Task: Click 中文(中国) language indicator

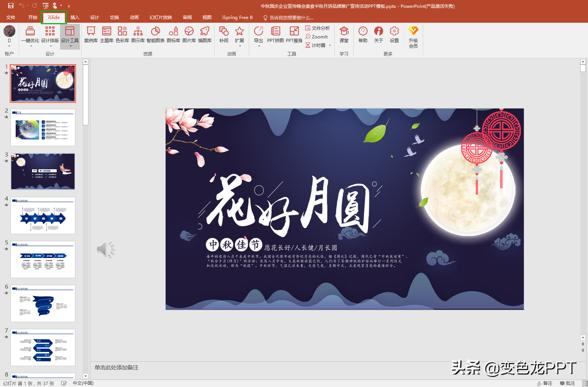Action: coord(83,383)
